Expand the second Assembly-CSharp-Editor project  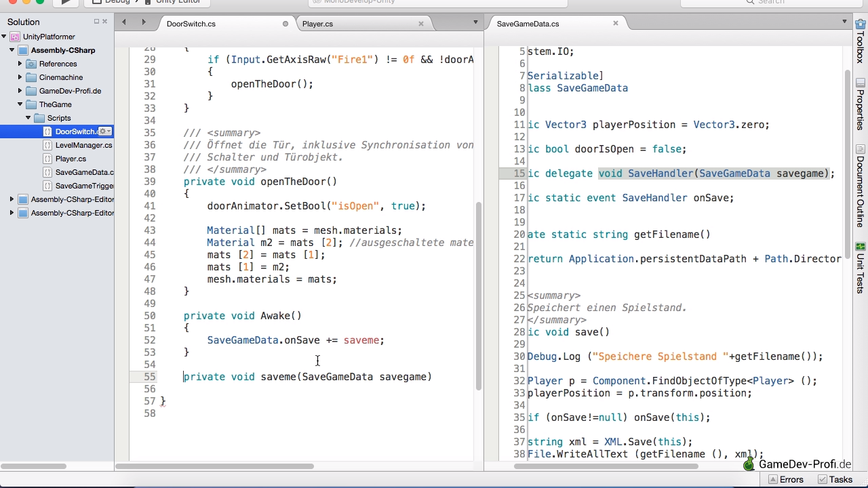pos(12,213)
